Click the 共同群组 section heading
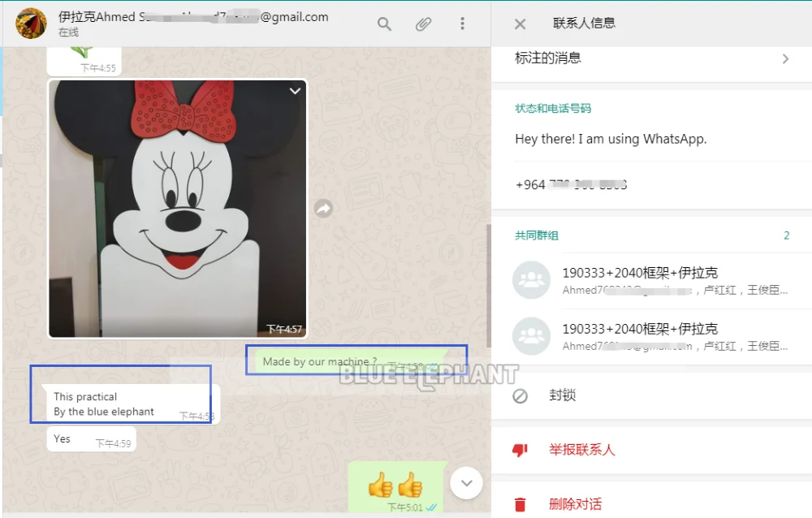812x518 pixels. pos(537,235)
